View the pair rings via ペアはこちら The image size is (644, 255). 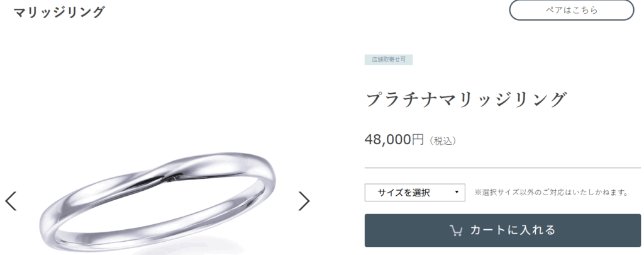pos(572,10)
